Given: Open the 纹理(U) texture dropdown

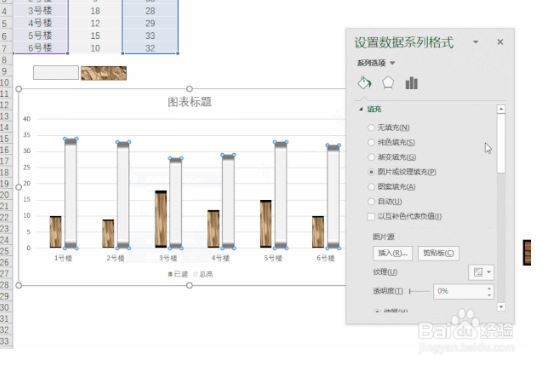Looking at the screenshot, I should [x=481, y=272].
